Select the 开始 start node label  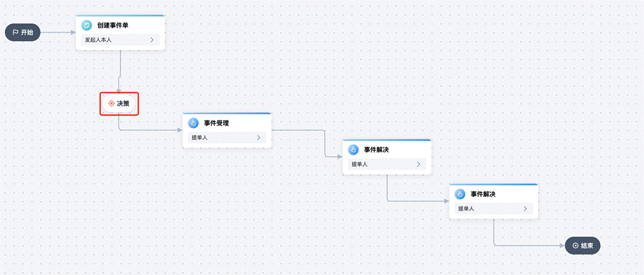coord(27,32)
